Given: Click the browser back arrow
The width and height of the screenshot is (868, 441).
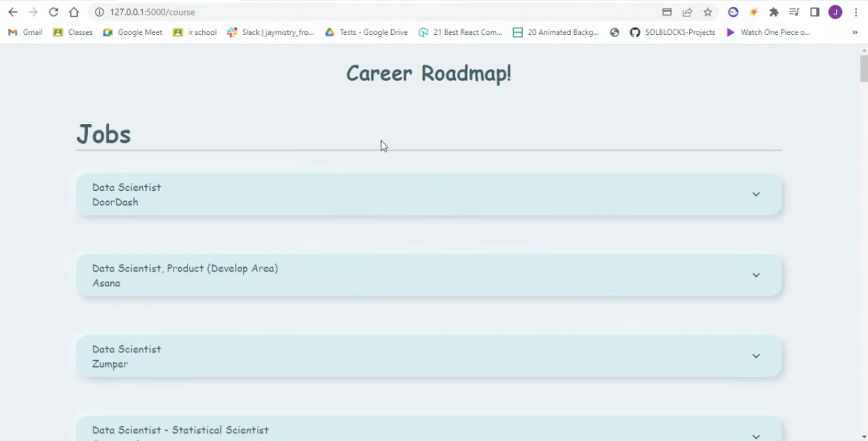Looking at the screenshot, I should [13, 12].
